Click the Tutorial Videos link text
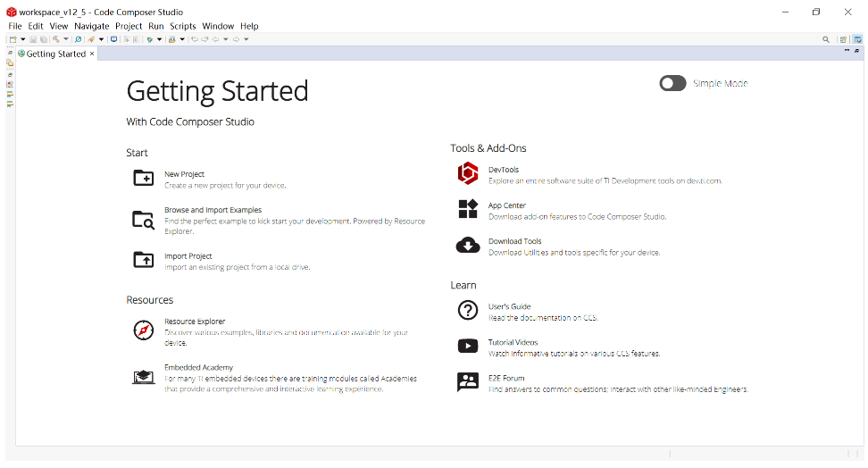The height and width of the screenshot is (468, 868). (x=513, y=342)
